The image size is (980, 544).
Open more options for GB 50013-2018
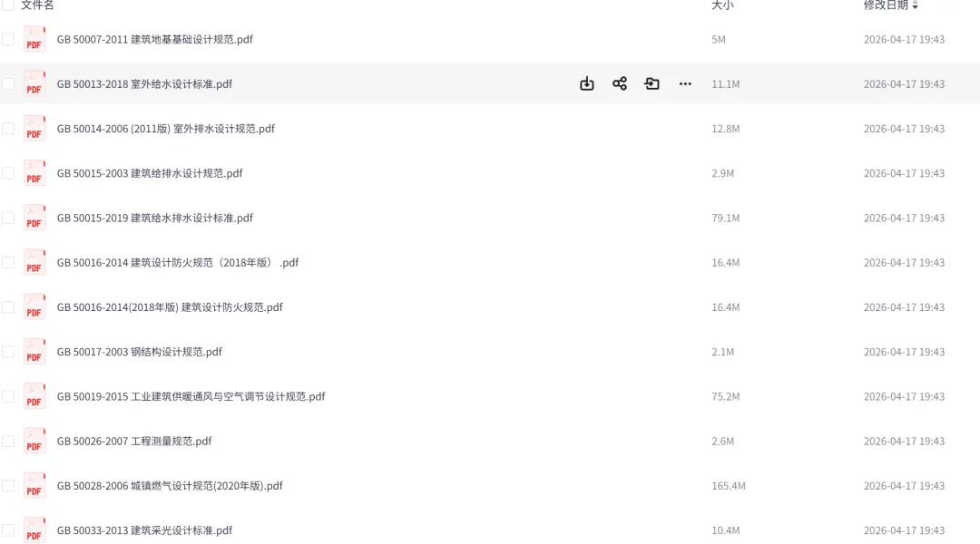click(685, 83)
